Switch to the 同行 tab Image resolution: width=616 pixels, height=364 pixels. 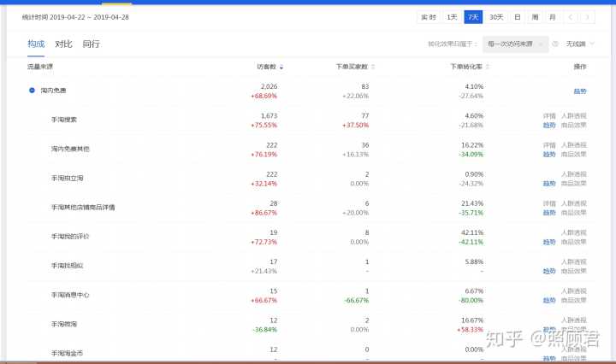point(91,44)
